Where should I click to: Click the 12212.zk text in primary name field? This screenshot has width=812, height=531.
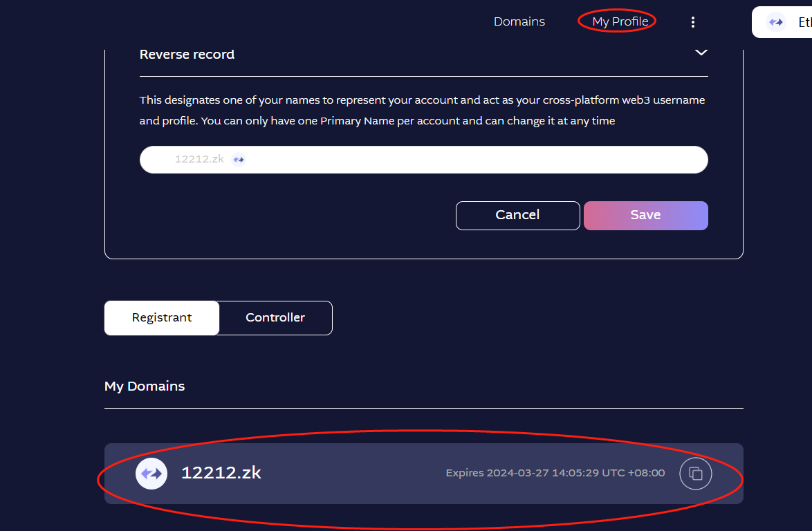(199, 159)
